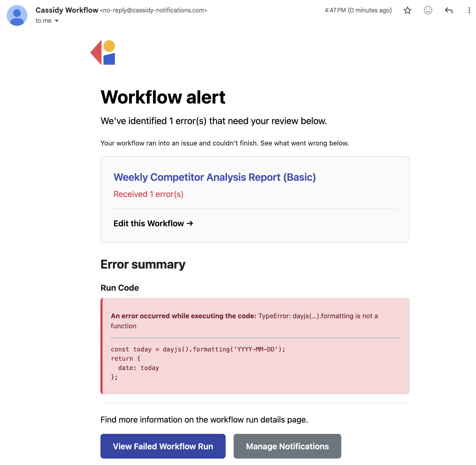This screenshot has width=476, height=465.
Task: Expand the recipient details under 'to me'
Action: coord(57,21)
